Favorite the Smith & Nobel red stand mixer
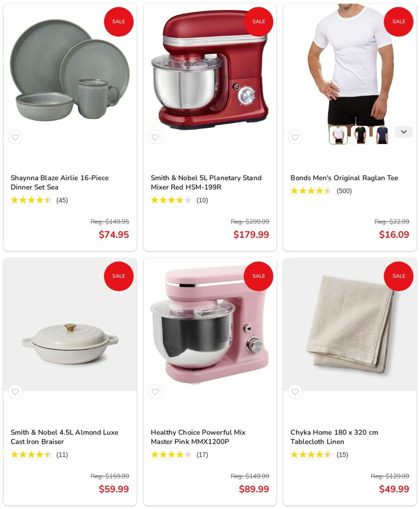Image resolution: width=420 pixels, height=509 pixels. [155, 137]
